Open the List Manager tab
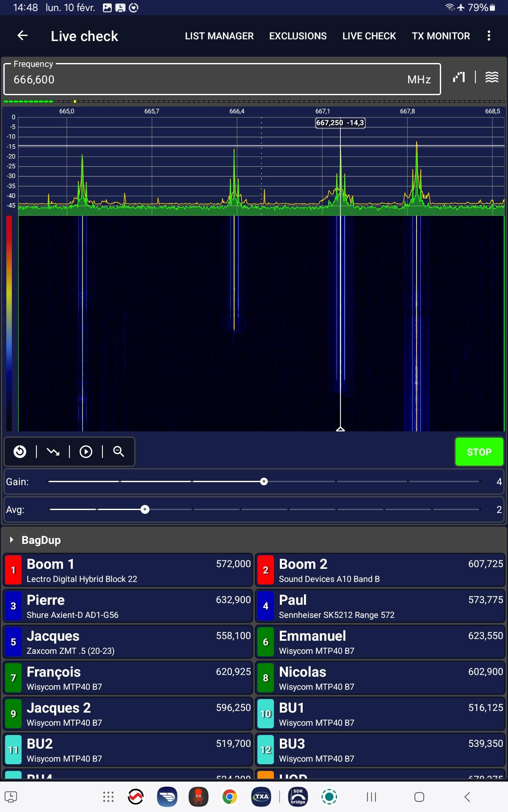Image resolution: width=508 pixels, height=812 pixels. 219,36
